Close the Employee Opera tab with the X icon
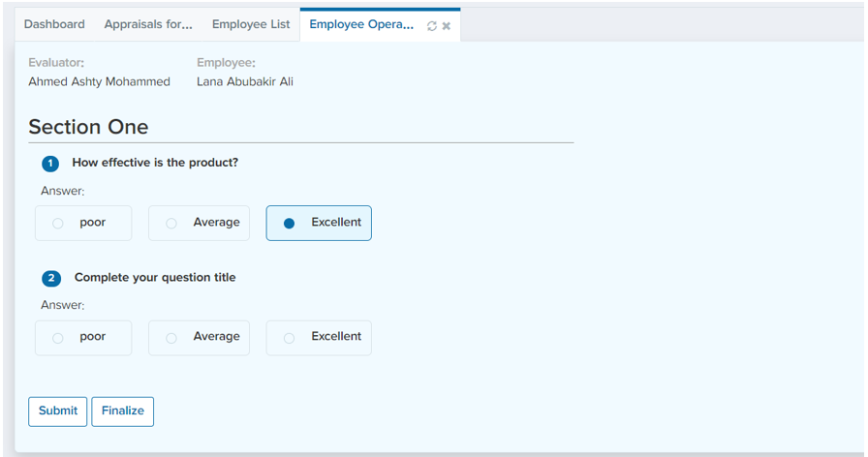 (447, 26)
